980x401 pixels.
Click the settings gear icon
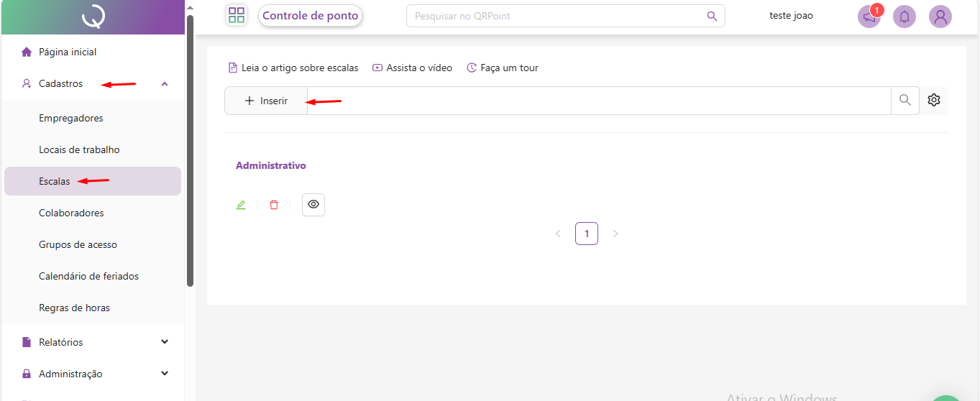pyautogui.click(x=934, y=101)
